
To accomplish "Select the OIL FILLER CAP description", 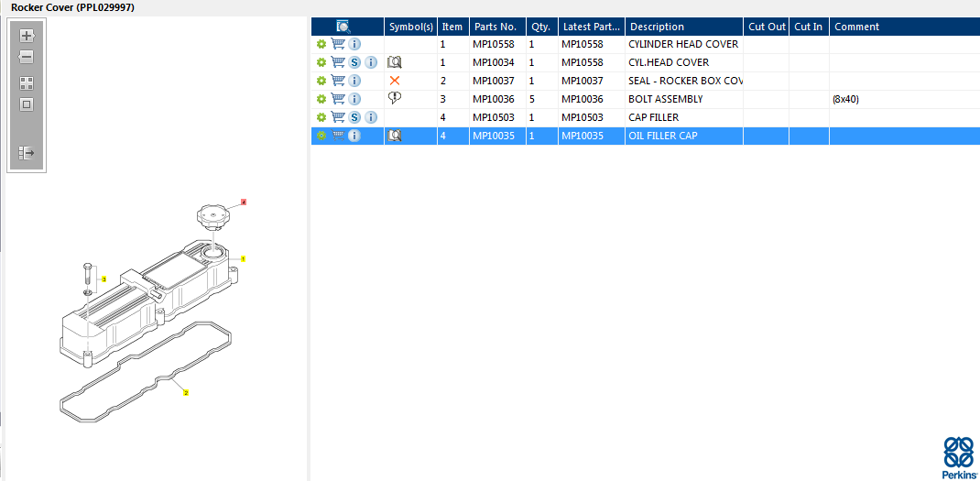I will [x=662, y=135].
